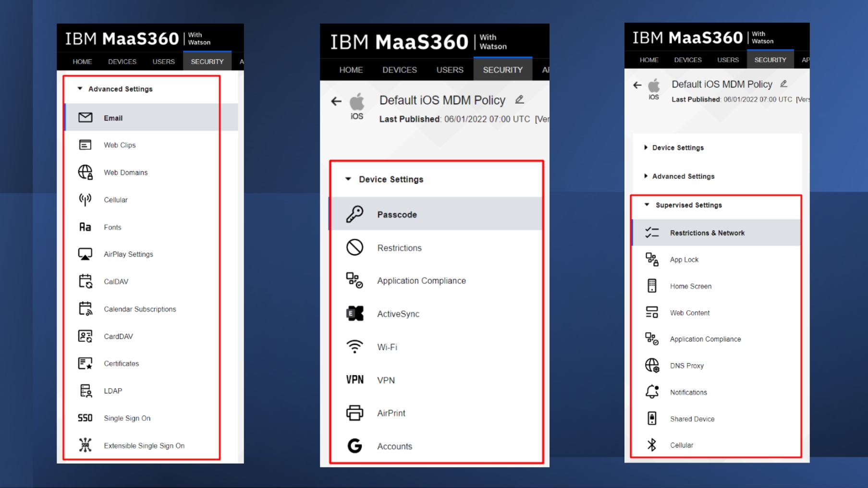Select the Web Clips icon
Image resolution: width=868 pixels, height=488 pixels.
click(85, 145)
